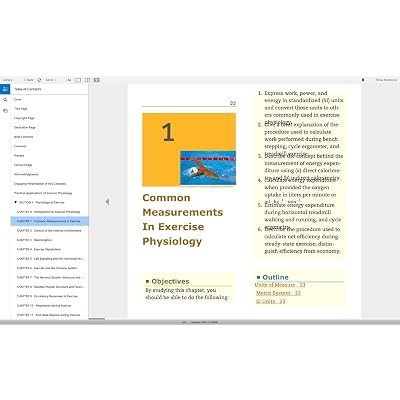Toggle the full-screen view icon
The width and height of the screenshot is (400, 400).
(x=96, y=80)
